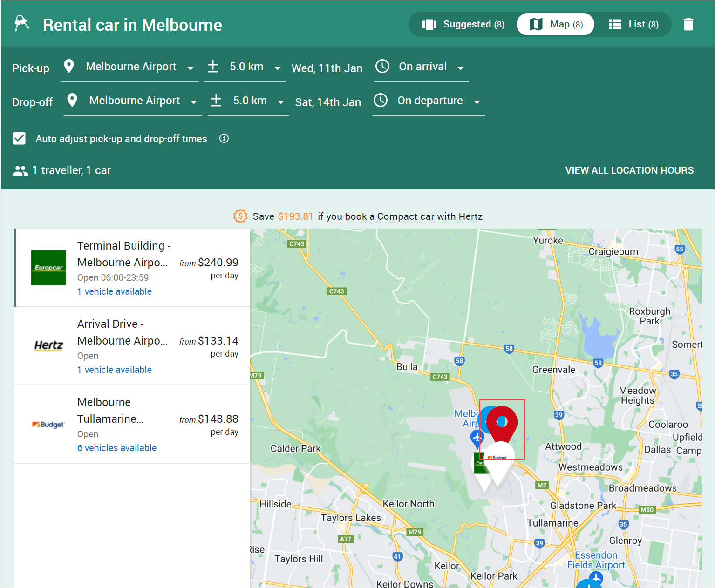Click the drop-off radius plus-minus icon
Screen dimensions: 715x588
(x=216, y=101)
